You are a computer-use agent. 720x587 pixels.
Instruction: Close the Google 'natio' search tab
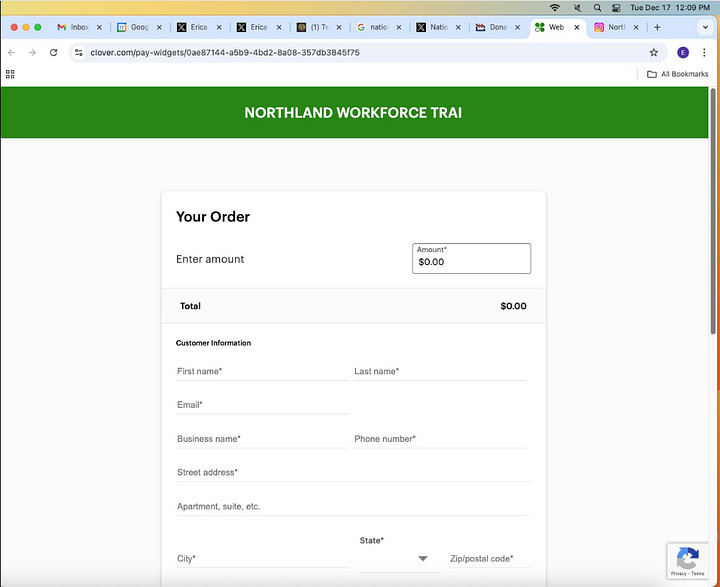point(399,28)
